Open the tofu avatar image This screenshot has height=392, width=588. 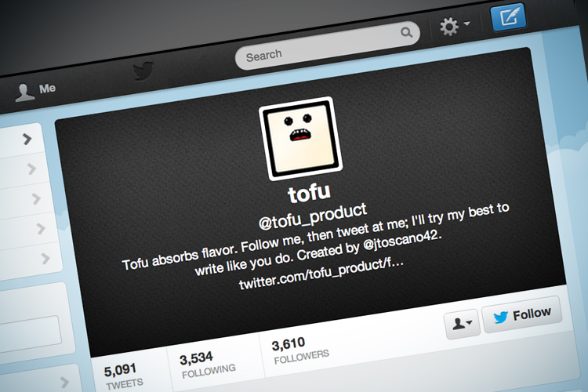(300, 138)
